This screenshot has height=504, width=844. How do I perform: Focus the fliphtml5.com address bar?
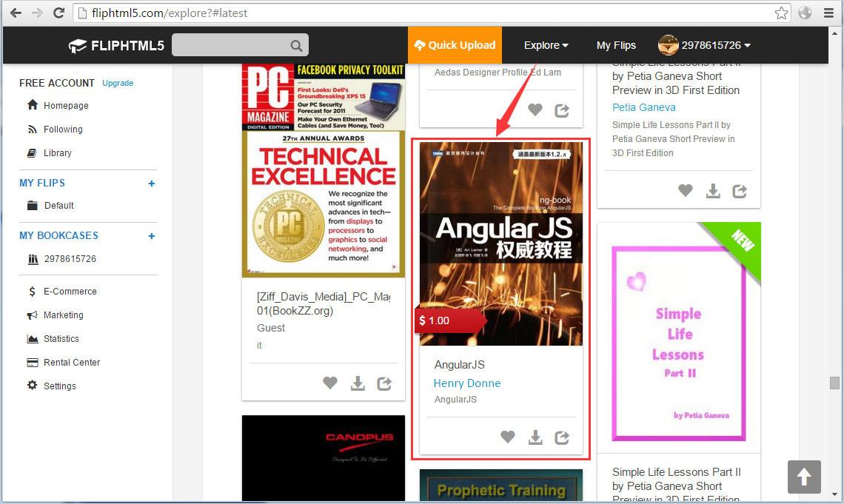point(431,13)
